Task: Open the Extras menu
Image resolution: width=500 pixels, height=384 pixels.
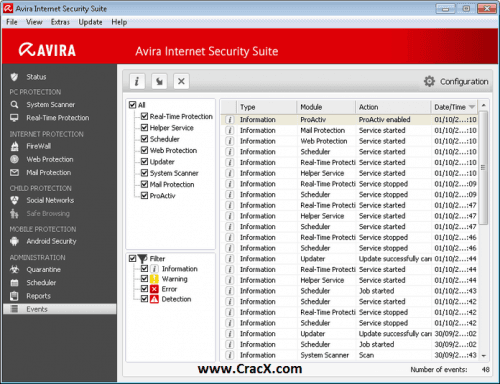Action: [60, 22]
